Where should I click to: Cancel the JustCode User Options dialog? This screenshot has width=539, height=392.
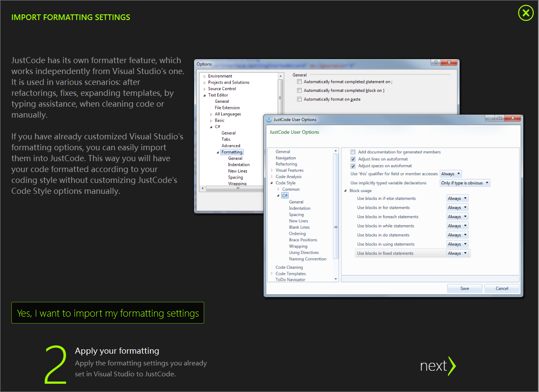click(502, 288)
